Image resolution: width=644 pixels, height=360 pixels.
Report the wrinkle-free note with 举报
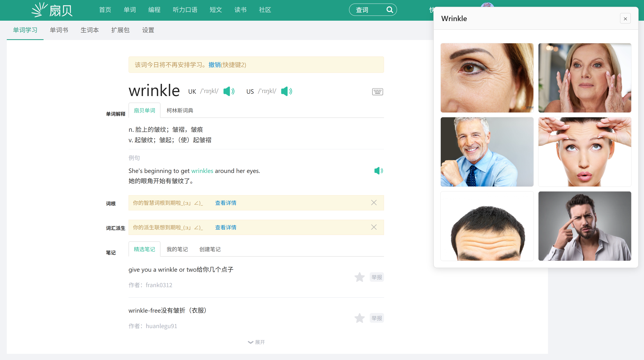[x=376, y=318]
